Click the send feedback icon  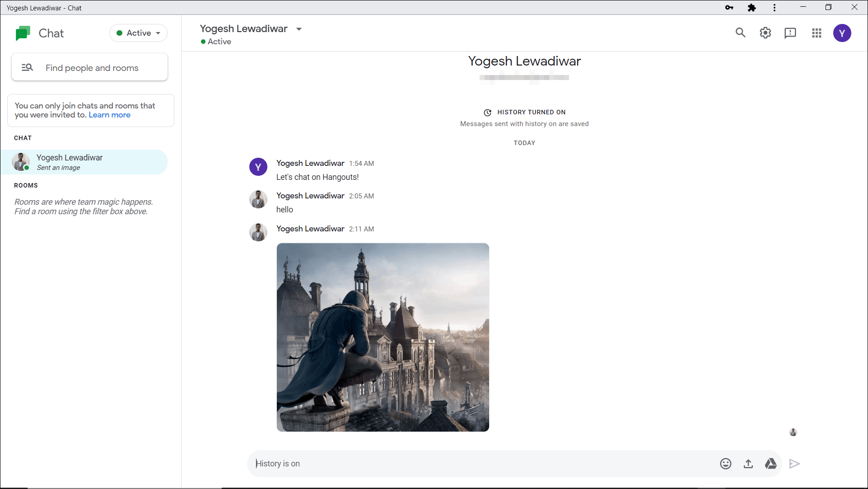790,33
